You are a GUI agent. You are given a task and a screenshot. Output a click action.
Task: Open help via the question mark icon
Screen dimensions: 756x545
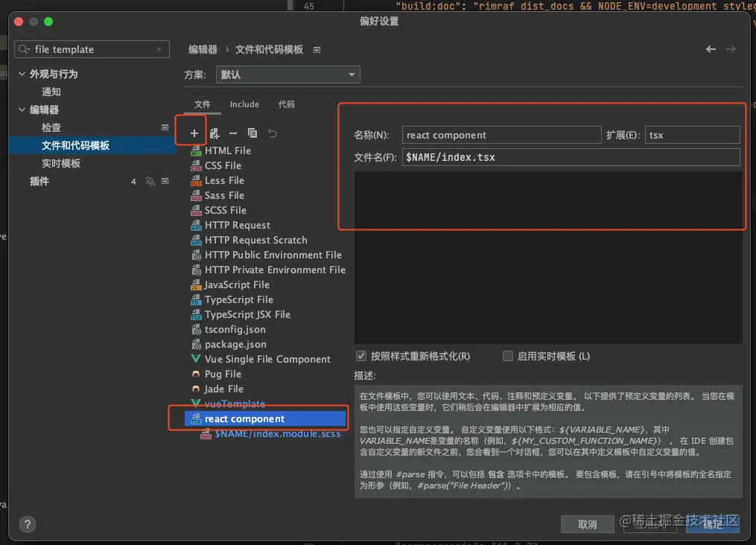(x=27, y=524)
